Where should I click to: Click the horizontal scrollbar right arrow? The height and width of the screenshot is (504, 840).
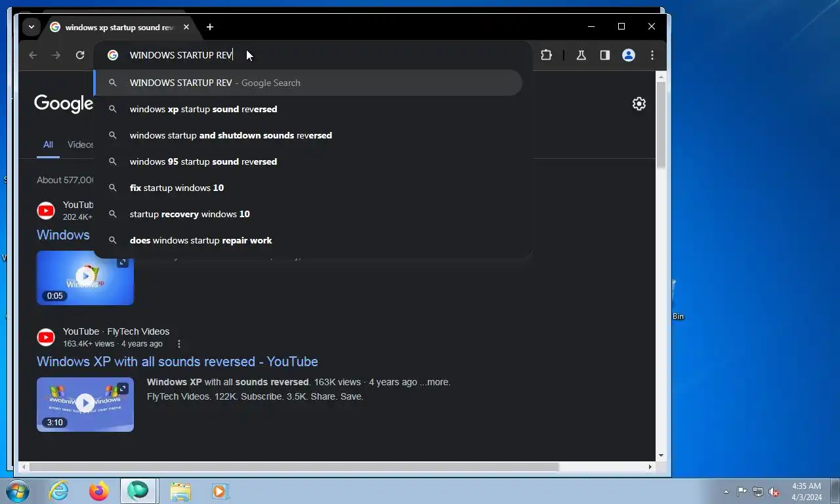(650, 467)
